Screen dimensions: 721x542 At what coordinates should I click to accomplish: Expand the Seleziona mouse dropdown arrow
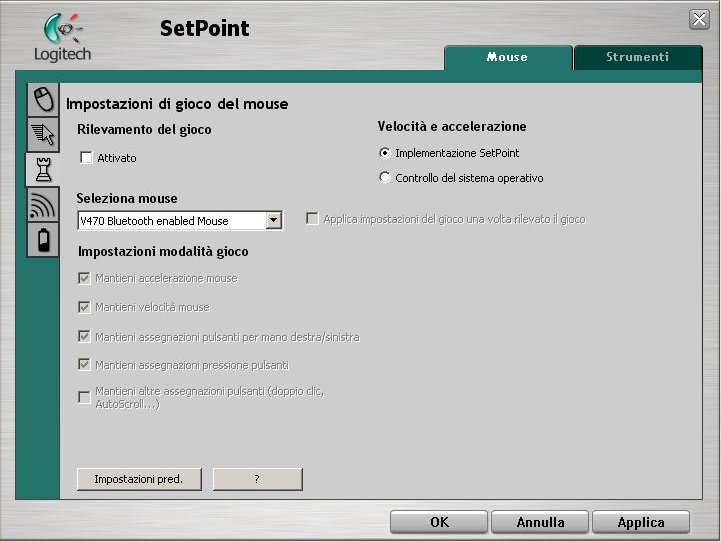point(274,220)
